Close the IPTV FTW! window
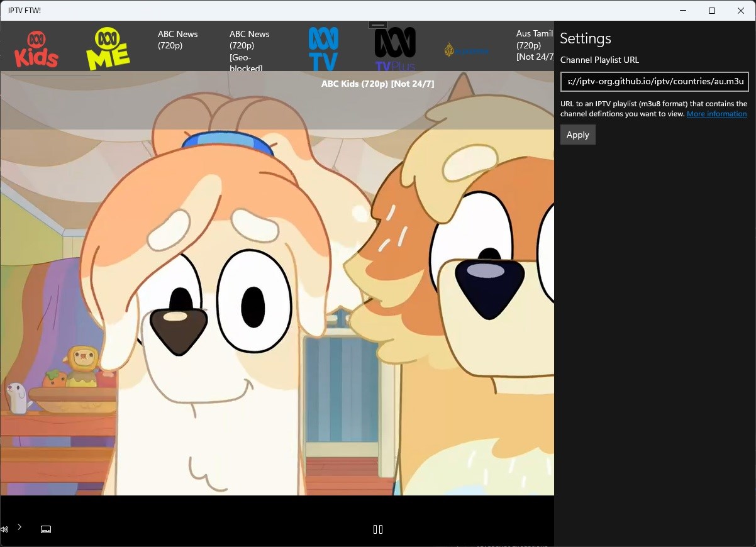The height and width of the screenshot is (547, 756). click(x=741, y=11)
